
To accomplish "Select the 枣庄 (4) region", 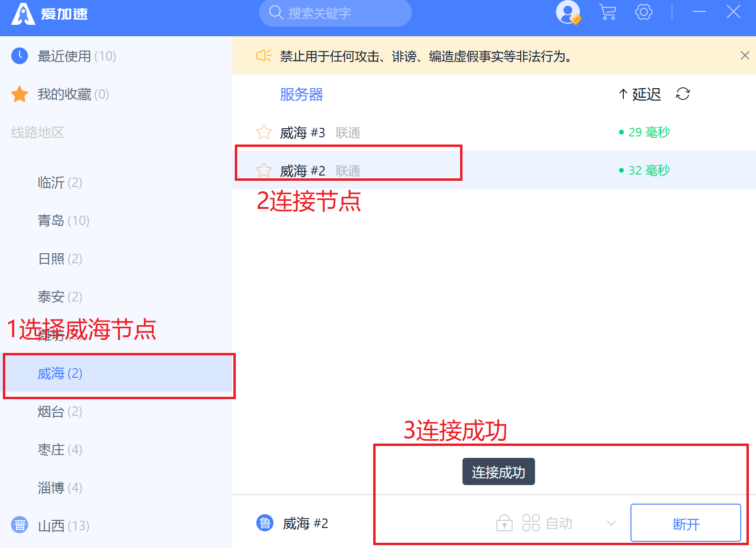I will coord(116,450).
